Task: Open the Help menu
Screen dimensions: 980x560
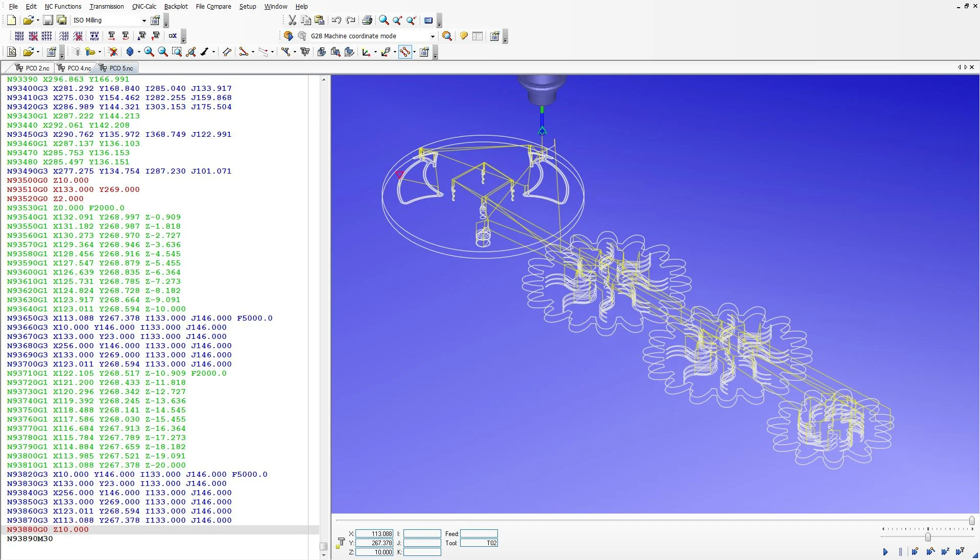Action: click(302, 6)
